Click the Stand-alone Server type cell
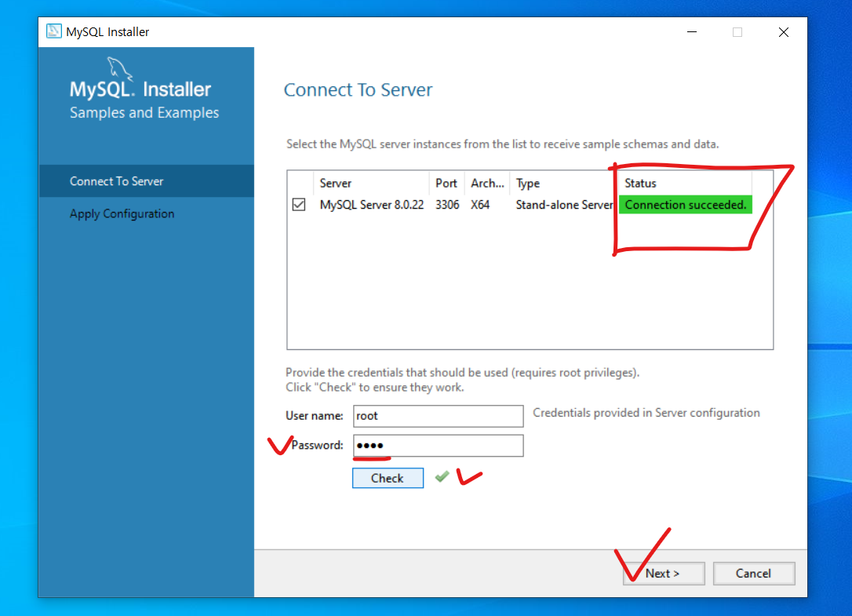The height and width of the screenshot is (616, 852). [565, 205]
